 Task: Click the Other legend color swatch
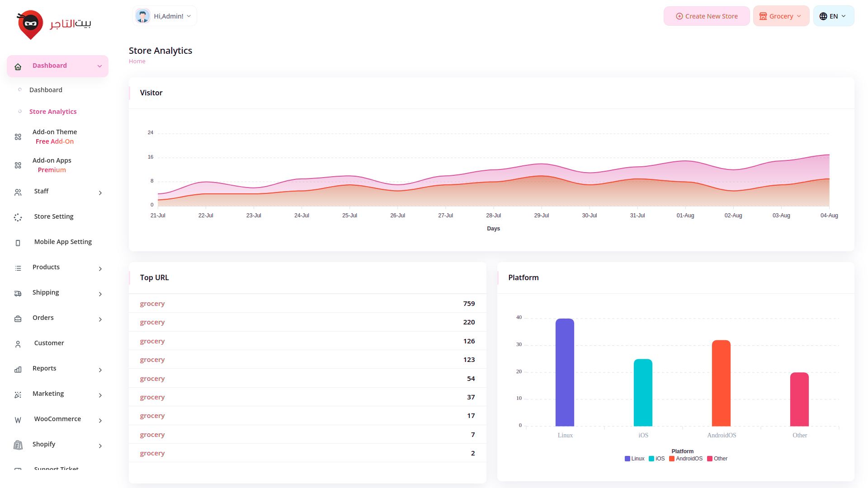pyautogui.click(x=710, y=459)
